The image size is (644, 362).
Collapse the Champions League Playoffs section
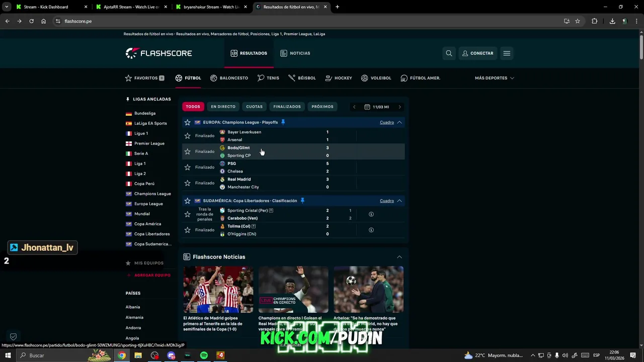click(399, 122)
